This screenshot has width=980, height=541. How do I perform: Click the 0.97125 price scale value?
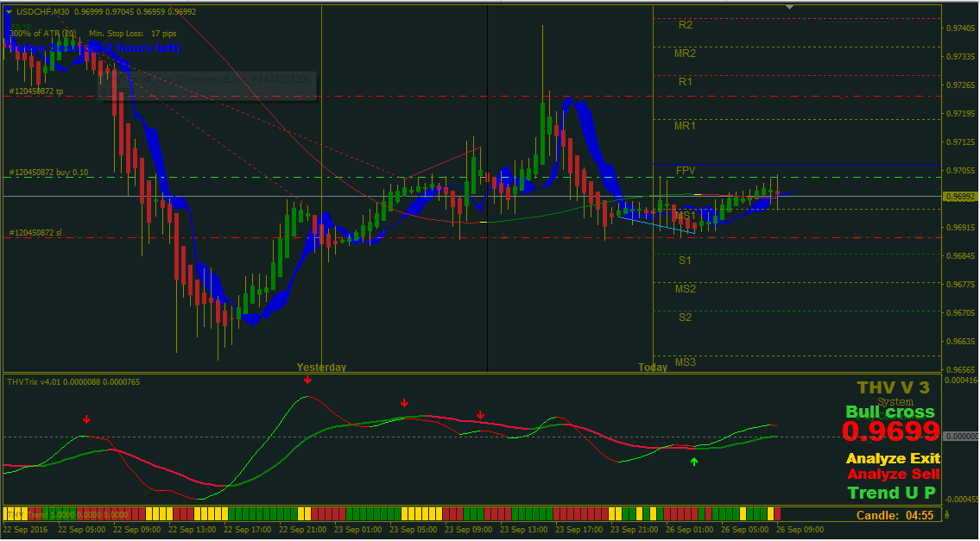(x=961, y=142)
